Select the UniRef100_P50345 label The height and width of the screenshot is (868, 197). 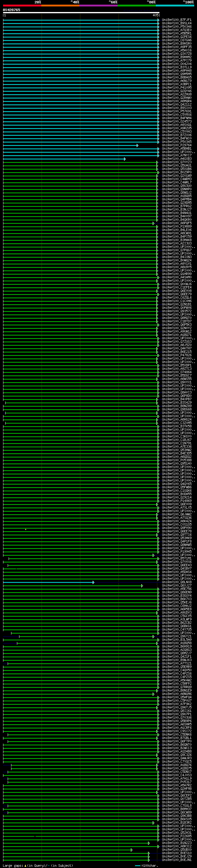(x=177, y=142)
